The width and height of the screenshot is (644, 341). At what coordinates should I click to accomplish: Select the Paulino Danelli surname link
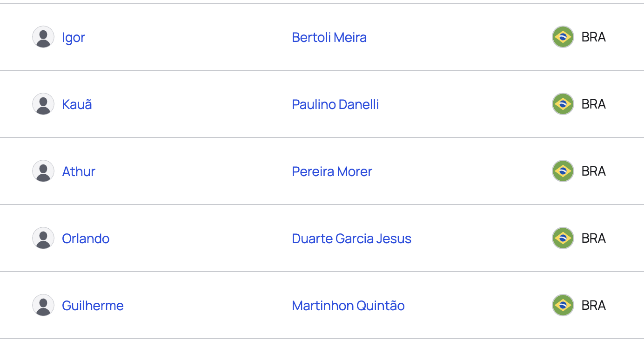(335, 104)
